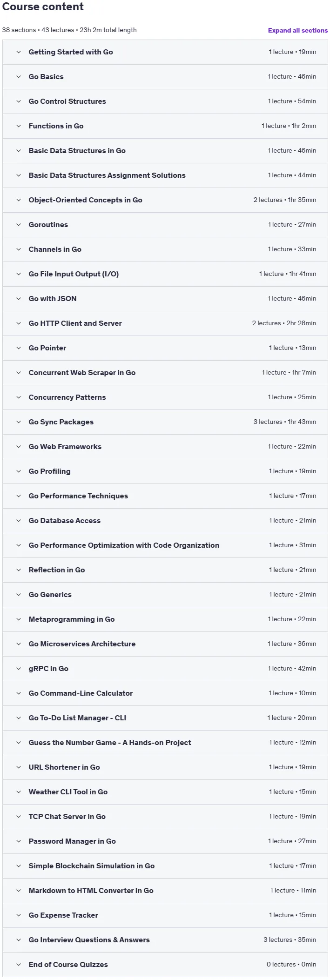This screenshot has height=980, width=330.
Task: Click the chevron icon beside Goroutines
Action: tap(19, 225)
